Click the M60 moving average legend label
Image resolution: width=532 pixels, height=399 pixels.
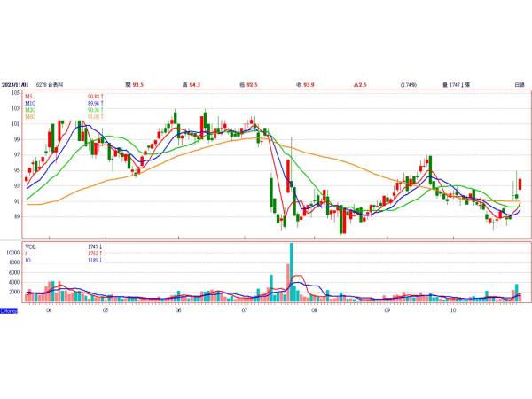click(x=29, y=117)
